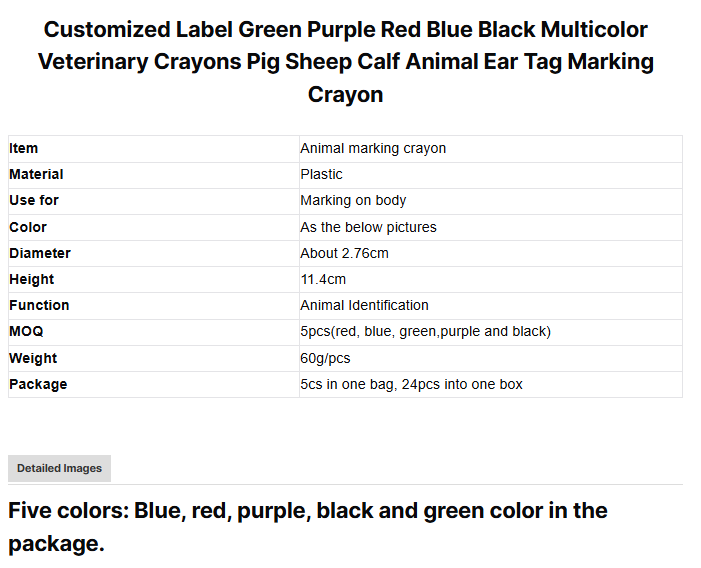Screen dimensions: 701x568
Task: Open the Detailed Images tab
Action: coord(59,468)
